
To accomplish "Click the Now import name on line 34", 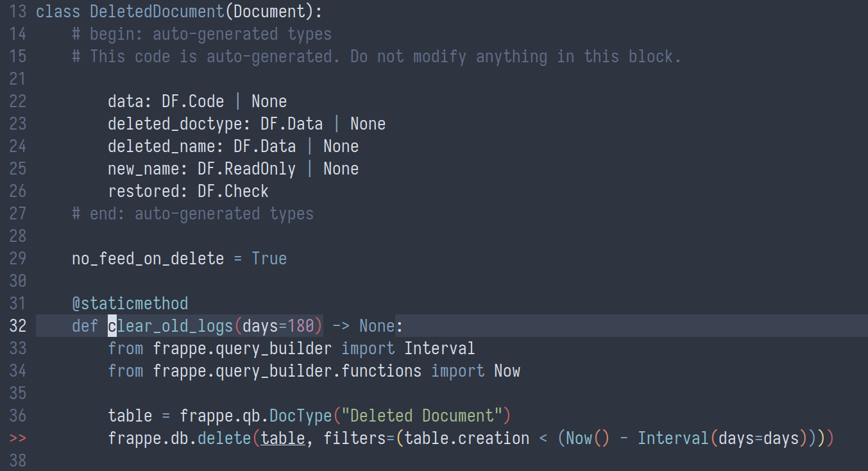I will tap(507, 371).
